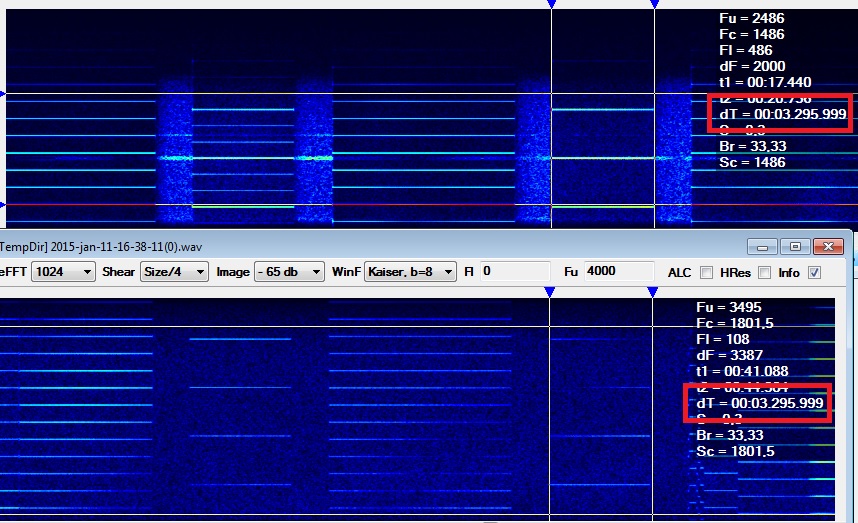
Task: Minimize the wav spectrogram window
Action: point(765,246)
